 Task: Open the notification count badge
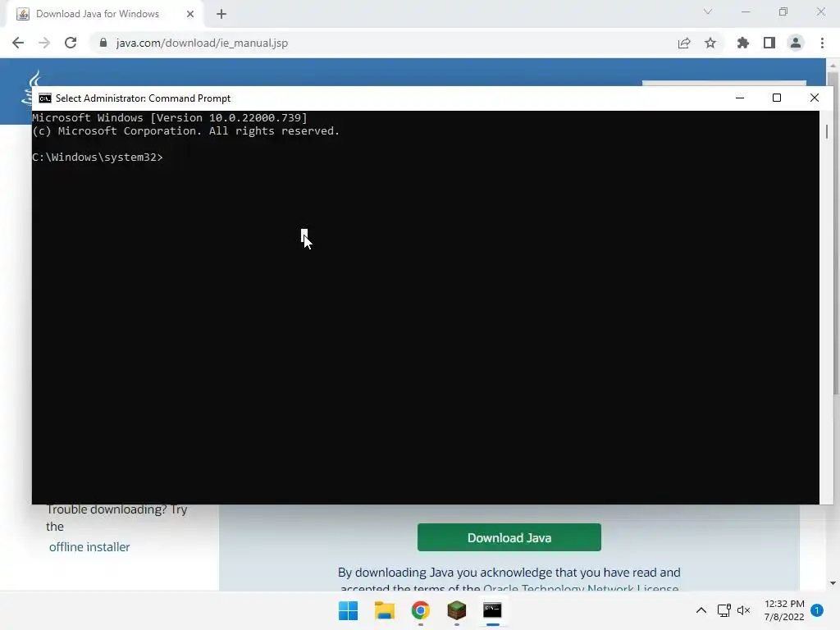(x=816, y=610)
